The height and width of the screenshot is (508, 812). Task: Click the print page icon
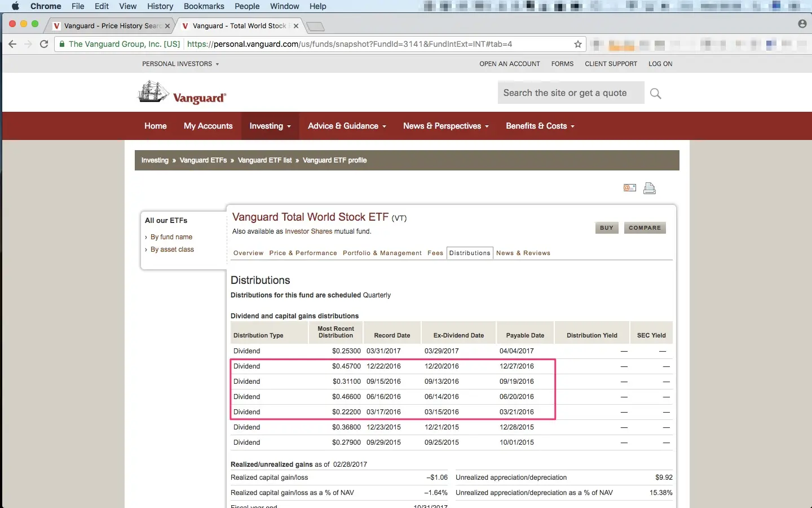pyautogui.click(x=650, y=189)
